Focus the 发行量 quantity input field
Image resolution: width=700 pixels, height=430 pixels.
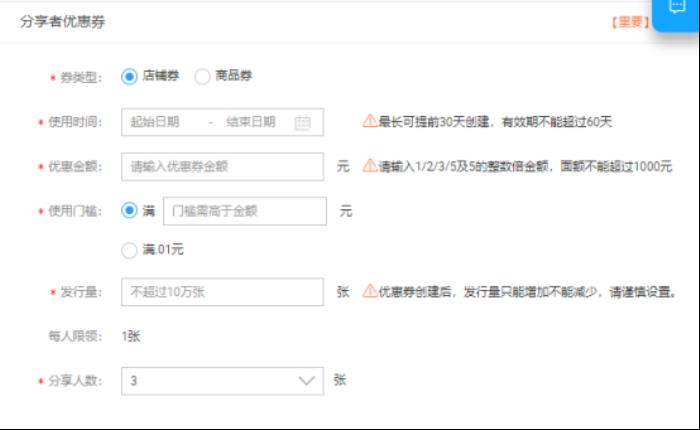pyautogui.click(x=222, y=292)
